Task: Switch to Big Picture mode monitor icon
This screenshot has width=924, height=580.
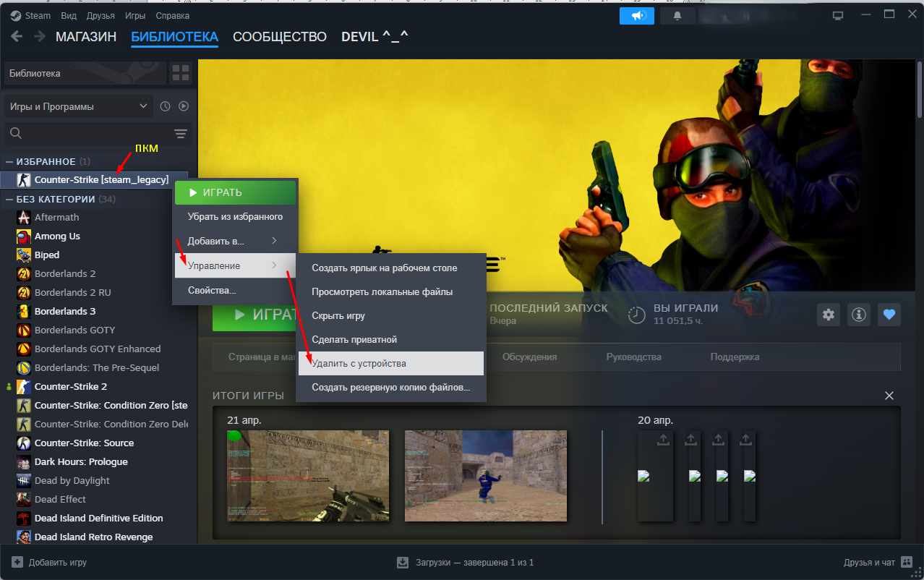Action: [x=838, y=15]
